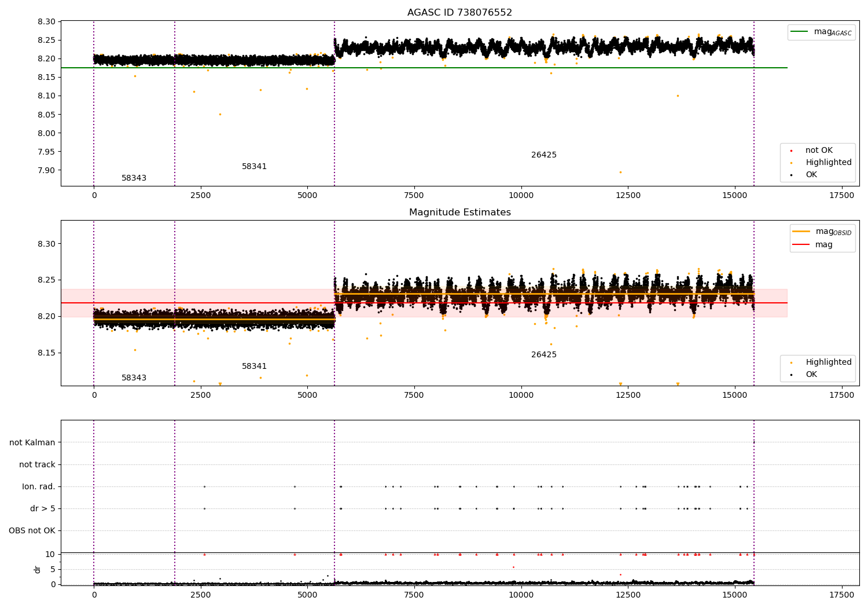This screenshot has height=608, width=868.
Task: Click the 'not track' axis label
Action: tap(37, 465)
